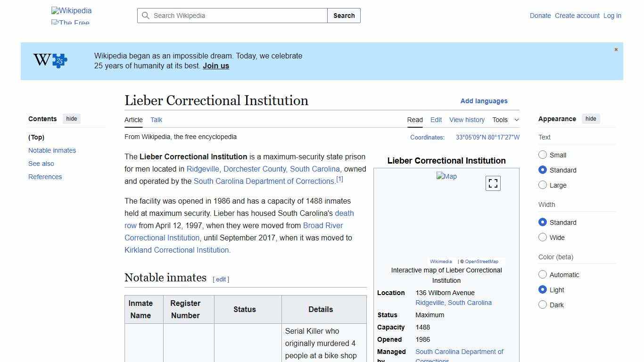Open the View history tab
Image resolution: width=644 pixels, height=362 pixels.
click(467, 120)
